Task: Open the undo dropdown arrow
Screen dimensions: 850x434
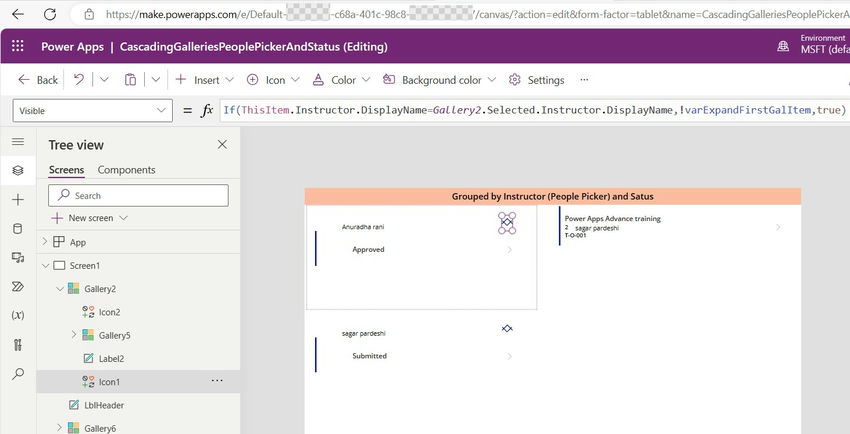Action: 105,80
